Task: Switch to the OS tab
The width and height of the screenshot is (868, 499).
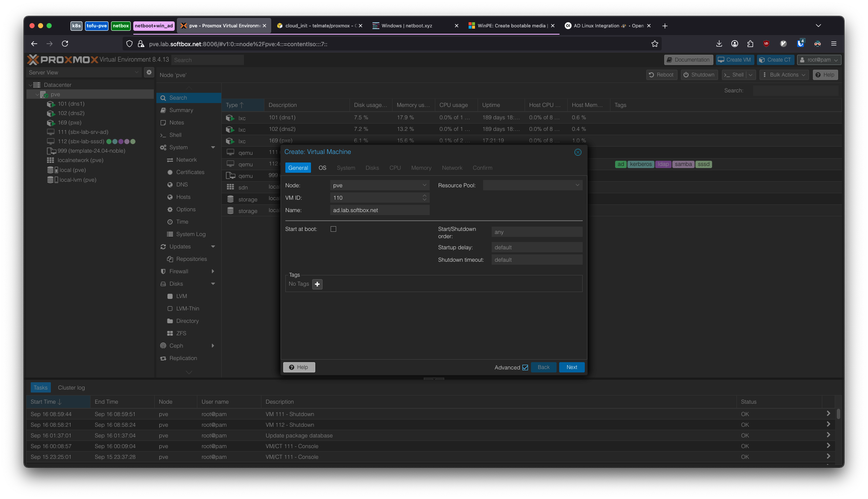Action: coord(323,168)
